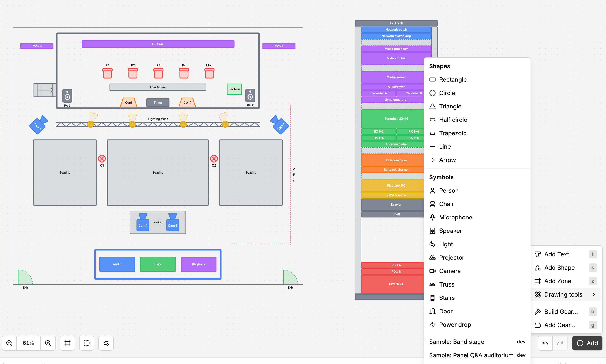Viewport: 606px width, 364px height.
Task: Insert the Person symbol
Action: pos(477,191)
